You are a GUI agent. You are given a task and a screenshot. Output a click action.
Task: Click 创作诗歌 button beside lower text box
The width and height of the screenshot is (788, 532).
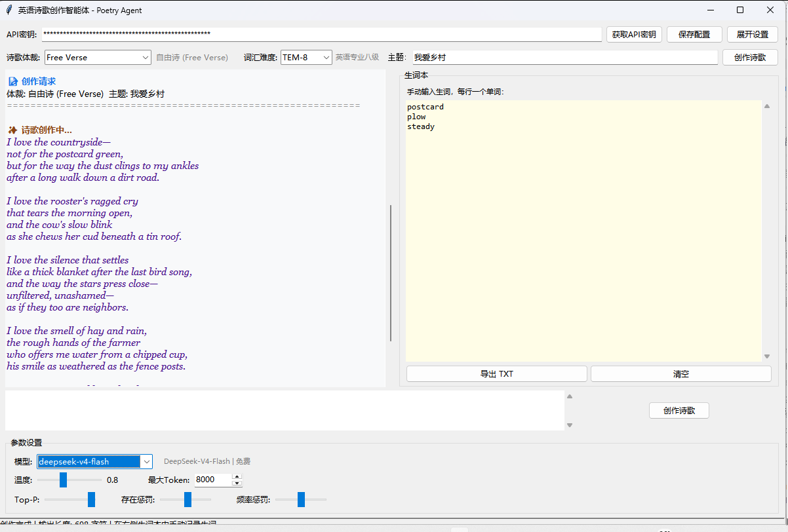679,411
